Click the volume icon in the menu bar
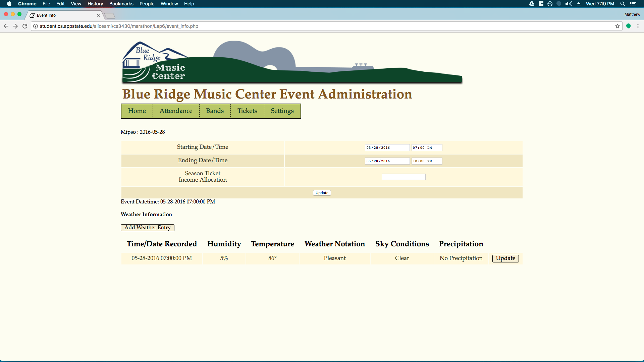The image size is (644, 362). [x=569, y=4]
